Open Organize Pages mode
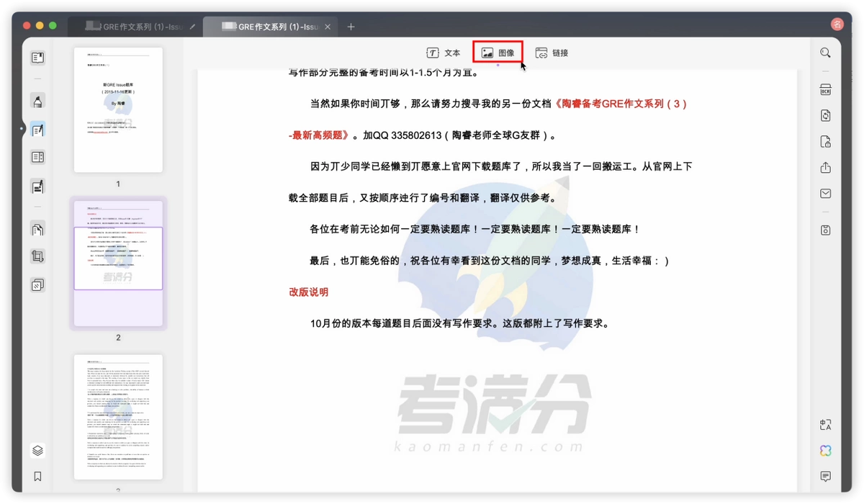Screen dimensions: 864x504 coord(37,157)
